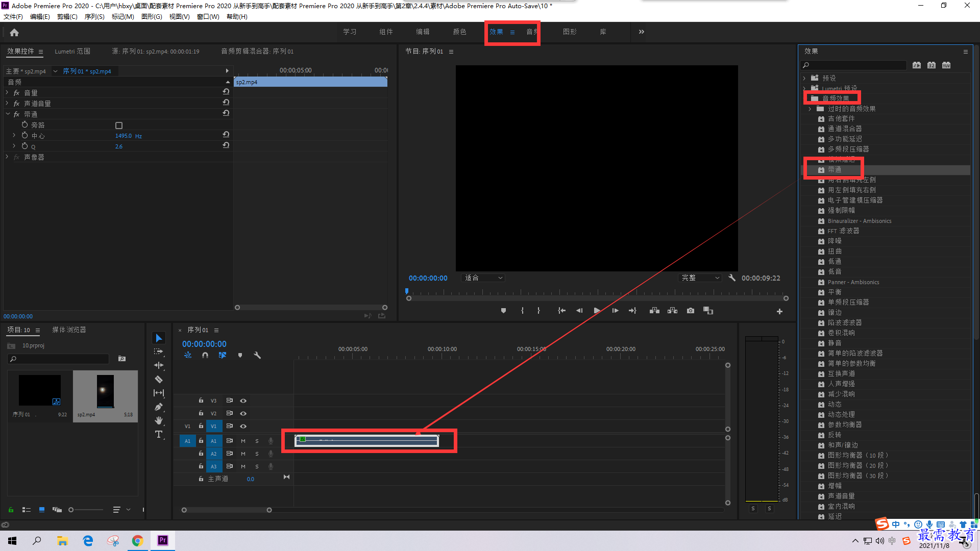980x551 pixels.
Task: Click the Home icon
Action: 14,32
